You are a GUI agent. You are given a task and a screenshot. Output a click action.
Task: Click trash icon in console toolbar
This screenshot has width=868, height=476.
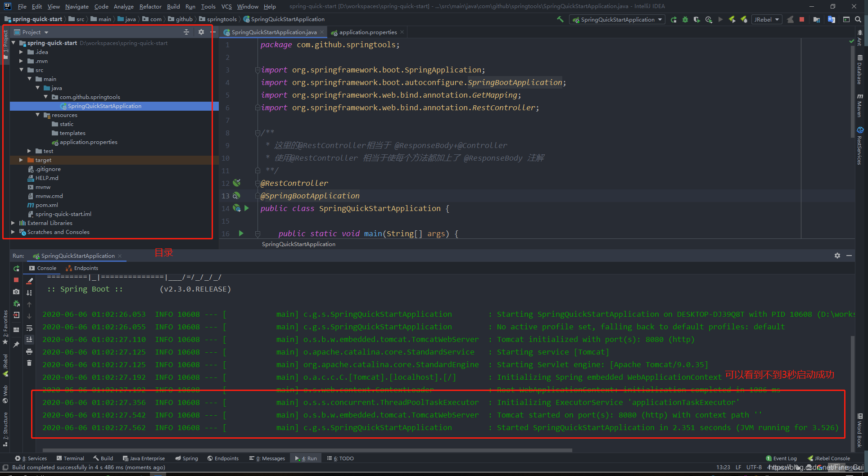click(x=29, y=363)
